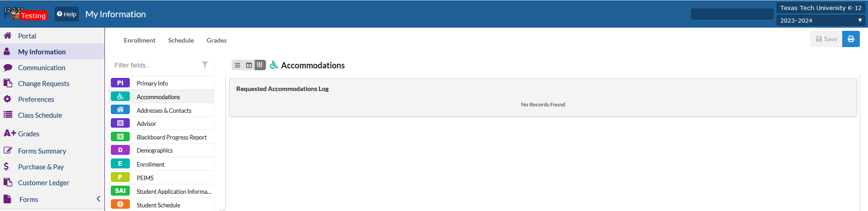
Task: Switch to single-column list view icon
Action: (x=237, y=65)
